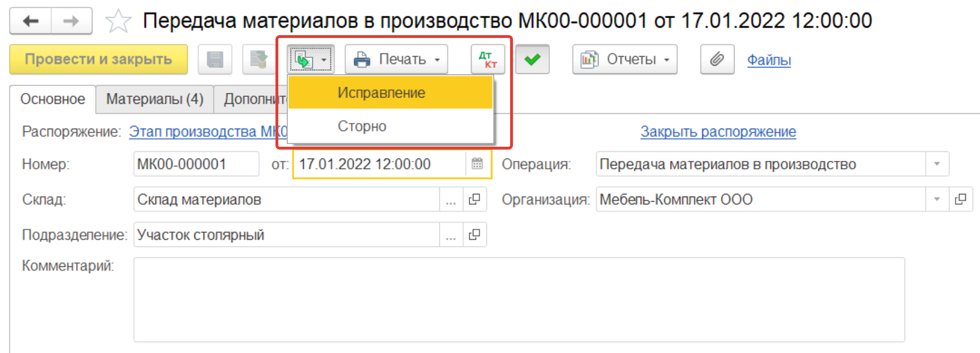980x353 pixels.
Task: Open the calendar picker for the date
Action: pos(477,164)
